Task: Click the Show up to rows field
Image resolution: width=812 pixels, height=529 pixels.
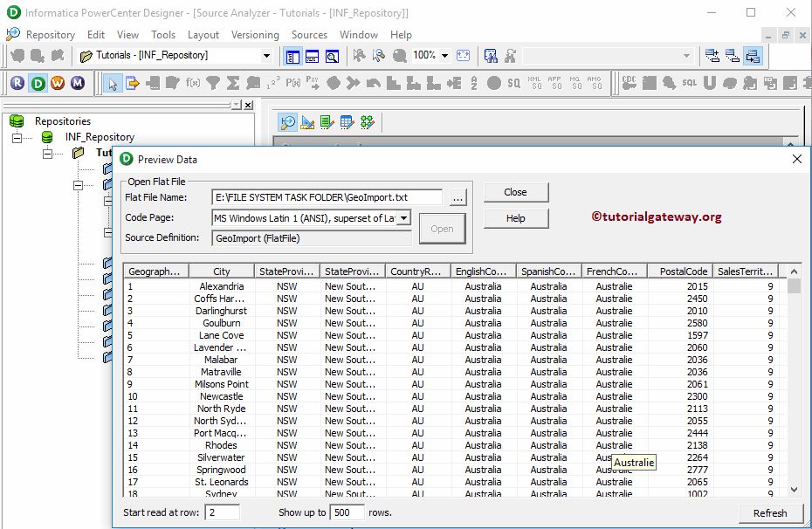Action: coord(347,512)
